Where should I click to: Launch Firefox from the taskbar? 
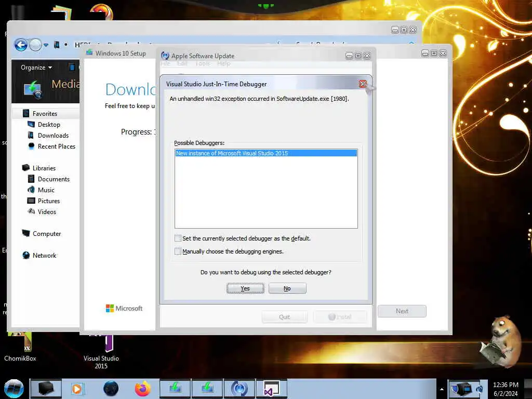coord(143,389)
